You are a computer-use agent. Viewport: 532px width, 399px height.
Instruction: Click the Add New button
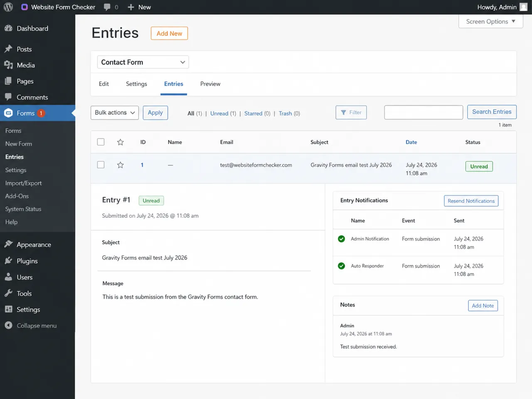click(x=169, y=34)
